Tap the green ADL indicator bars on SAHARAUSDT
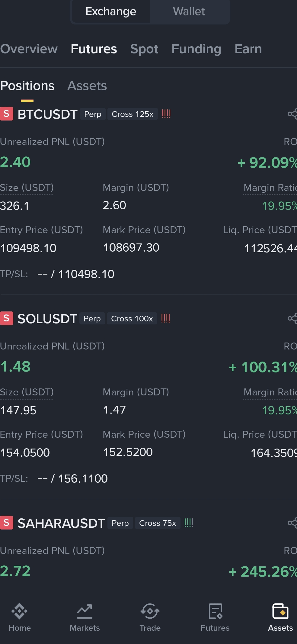297x644 pixels. pyautogui.click(x=189, y=523)
